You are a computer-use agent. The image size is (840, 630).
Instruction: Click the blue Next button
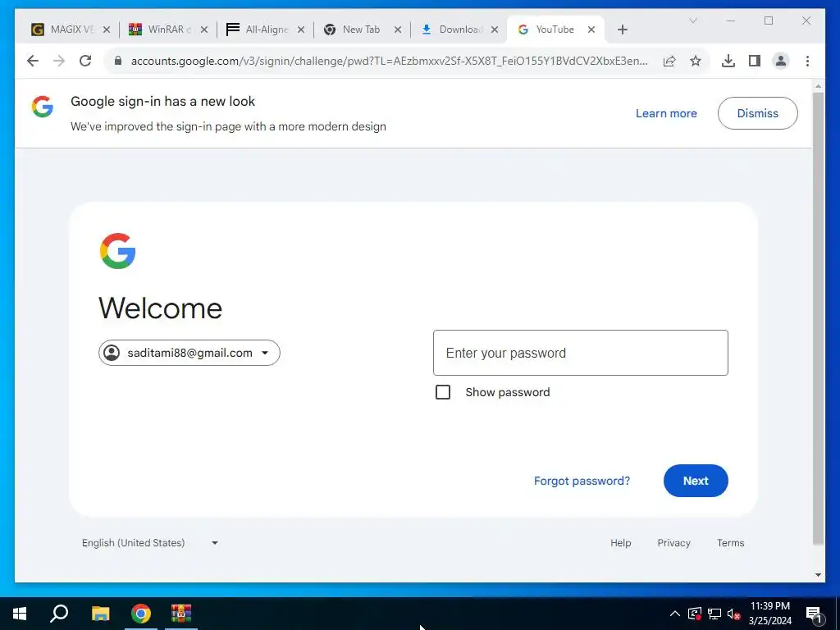tap(696, 481)
